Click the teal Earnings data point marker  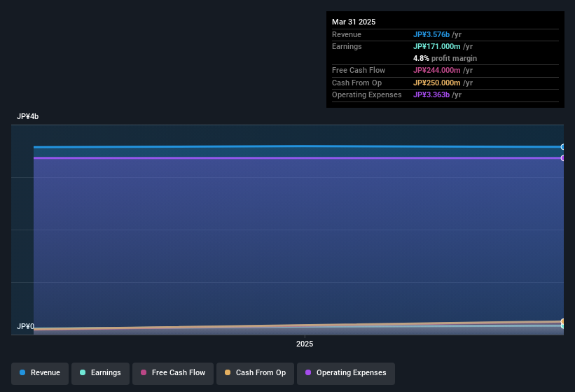[563, 325]
